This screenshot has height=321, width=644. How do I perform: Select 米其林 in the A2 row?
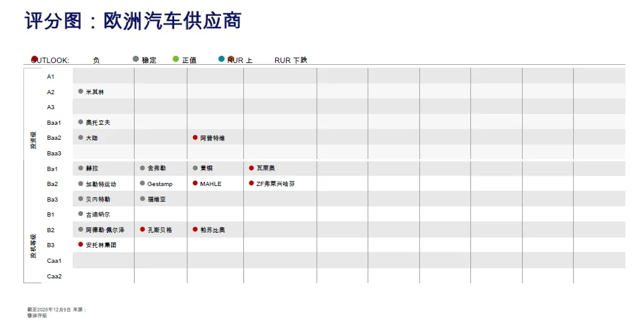tap(95, 92)
